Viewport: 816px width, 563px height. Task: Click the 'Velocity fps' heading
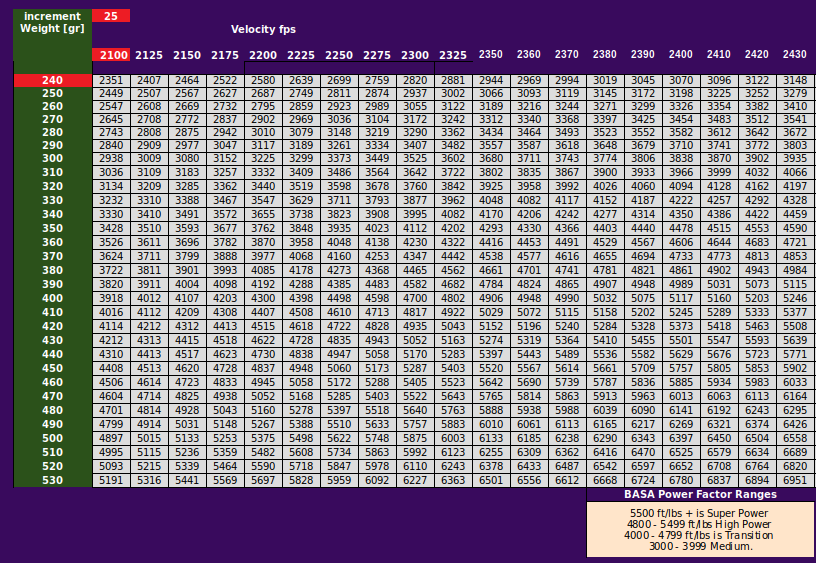coord(263,30)
